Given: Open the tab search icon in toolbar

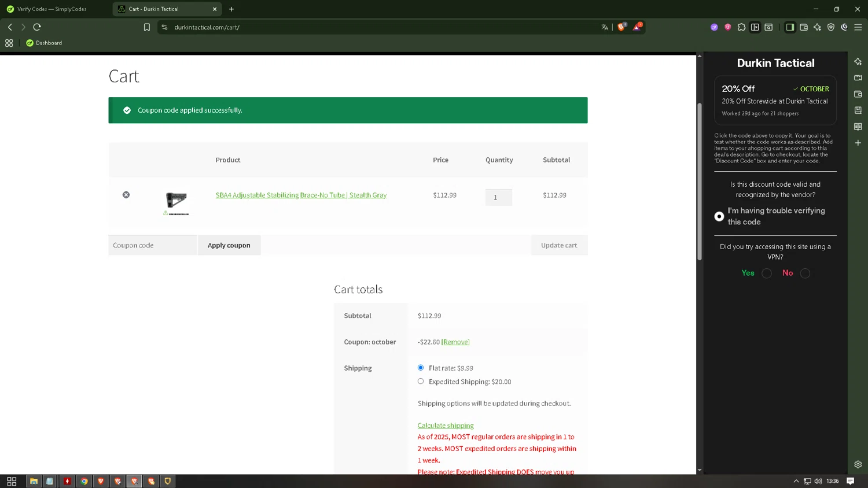Looking at the screenshot, I should (768, 27).
